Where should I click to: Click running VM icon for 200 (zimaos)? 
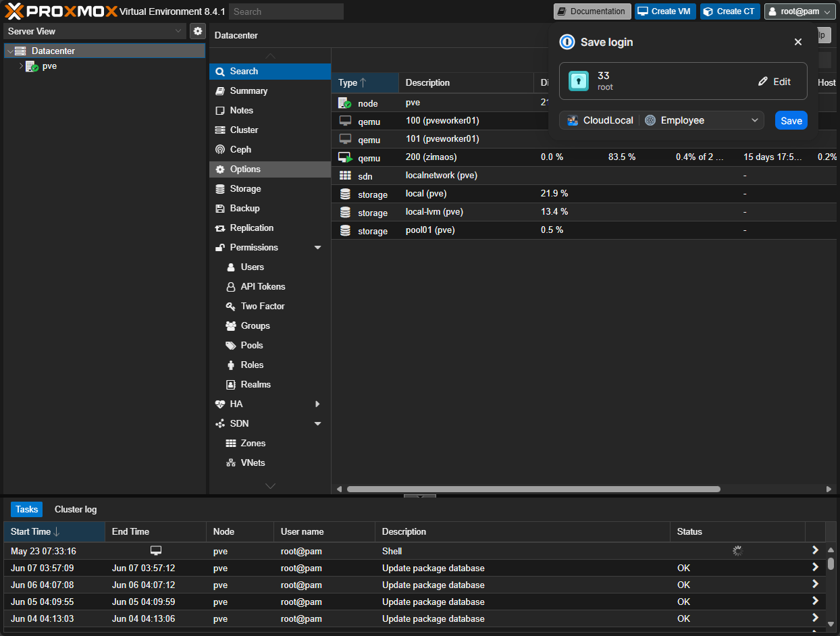(345, 157)
